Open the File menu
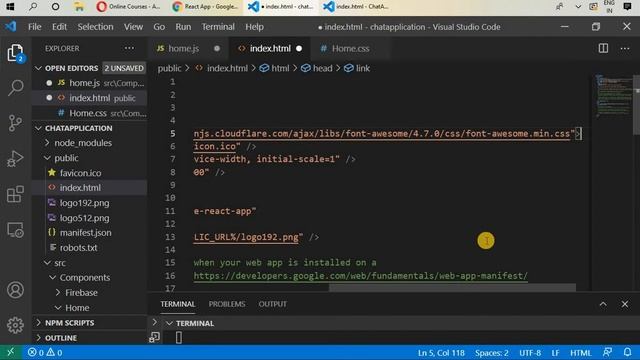Image resolution: width=640 pixels, height=360 pixels. (x=35, y=27)
